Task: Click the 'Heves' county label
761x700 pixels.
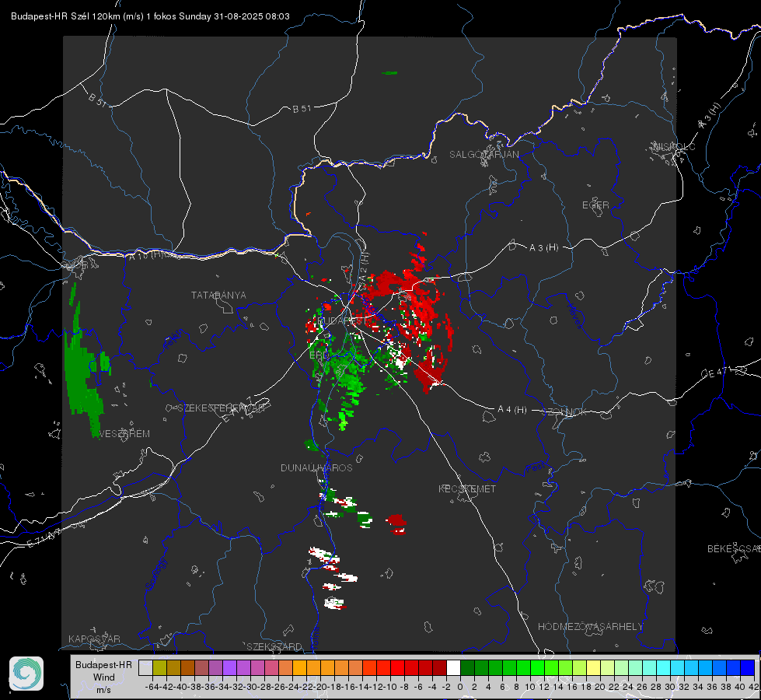Action: coord(575,316)
